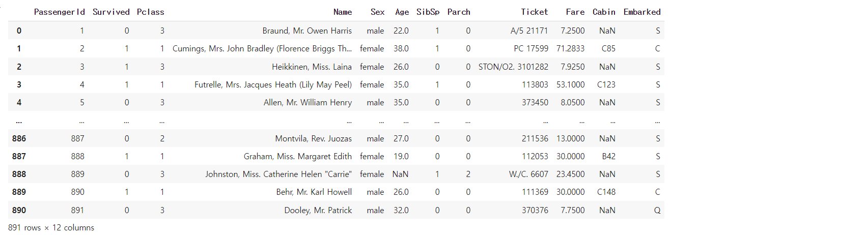The image size is (868, 235).
Task: Click the Ticket column header
Action: (535, 12)
